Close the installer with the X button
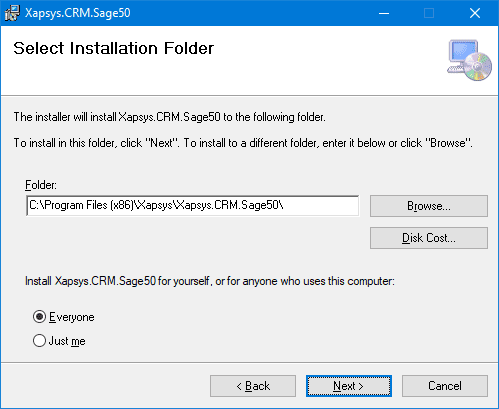 (475, 13)
